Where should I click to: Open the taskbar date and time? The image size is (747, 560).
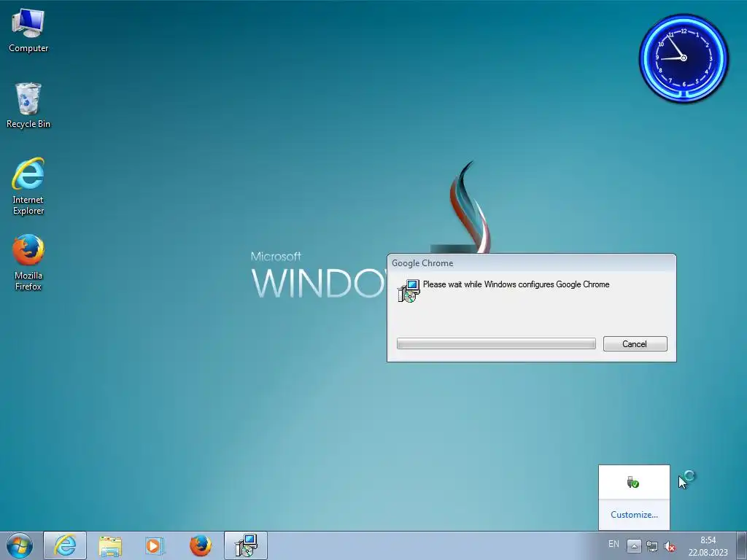[x=708, y=546]
